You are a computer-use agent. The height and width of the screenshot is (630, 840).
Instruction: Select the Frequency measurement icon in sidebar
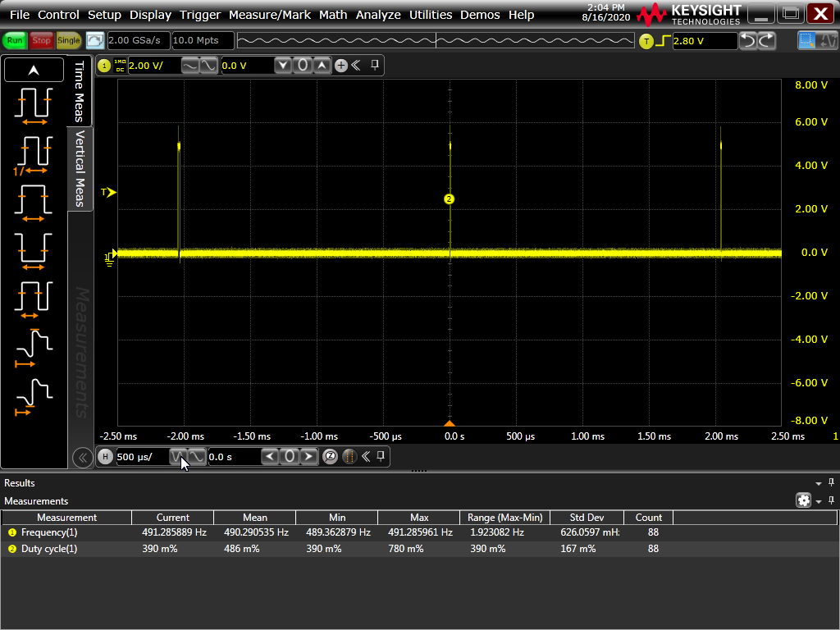(33, 153)
